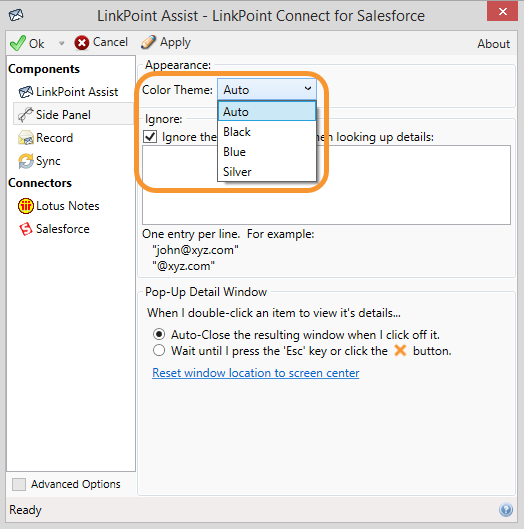The width and height of the screenshot is (524, 529).
Task: Select the Wait until Esc key radio button
Action: pos(159,350)
